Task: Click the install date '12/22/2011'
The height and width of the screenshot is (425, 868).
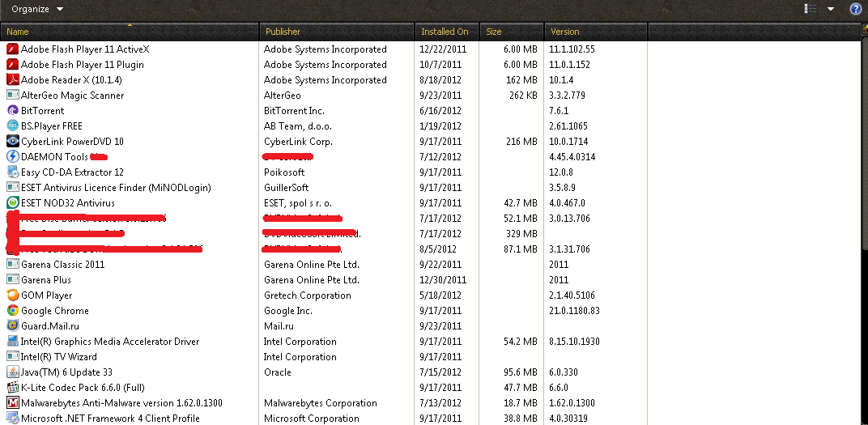Action: 444,49
